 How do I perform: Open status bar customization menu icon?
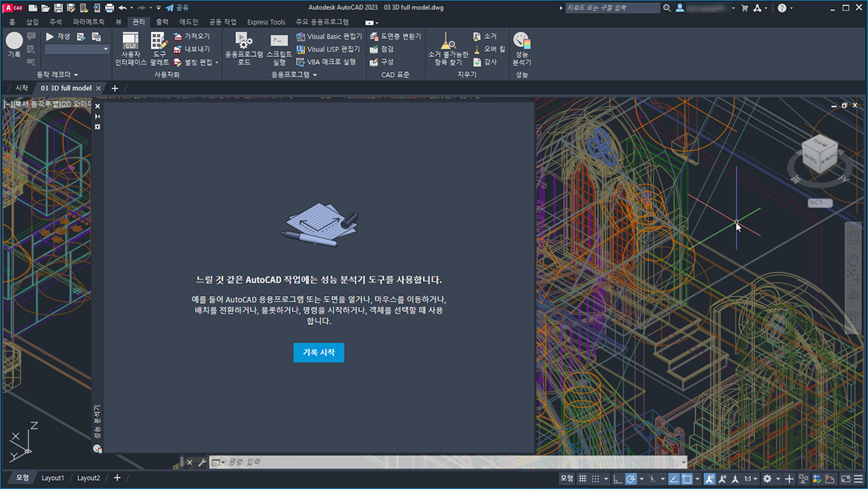tap(859, 478)
